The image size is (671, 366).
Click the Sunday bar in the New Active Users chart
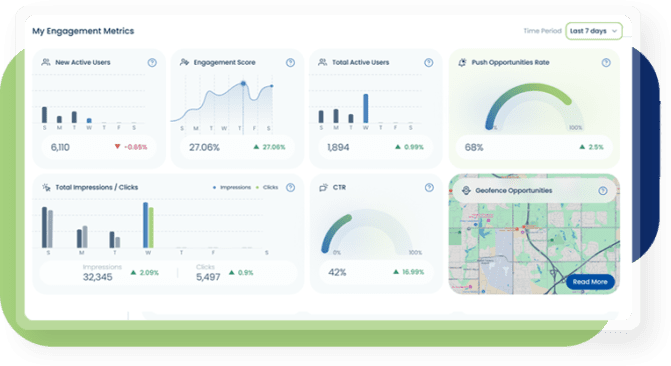point(45,115)
